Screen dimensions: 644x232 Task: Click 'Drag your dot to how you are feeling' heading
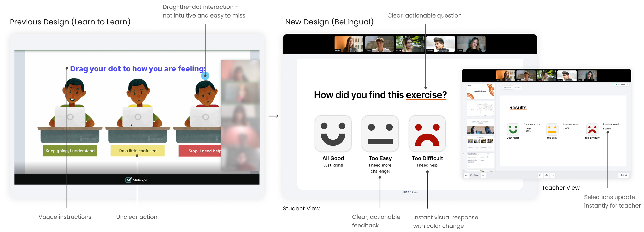tap(138, 69)
